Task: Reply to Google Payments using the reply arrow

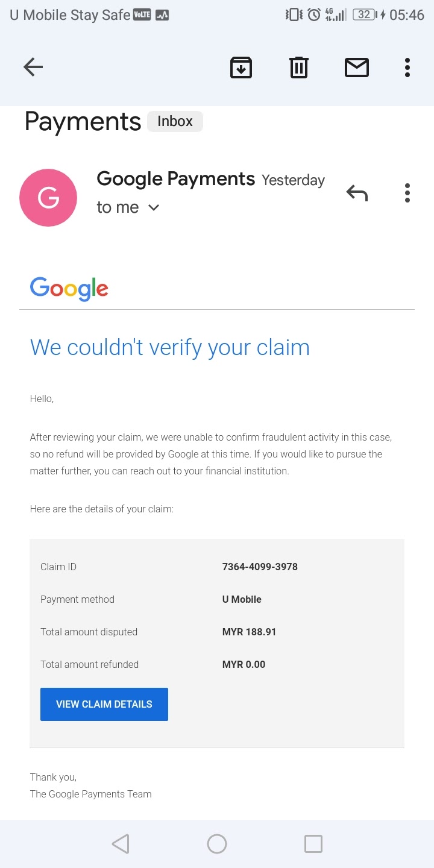Action: [357, 193]
